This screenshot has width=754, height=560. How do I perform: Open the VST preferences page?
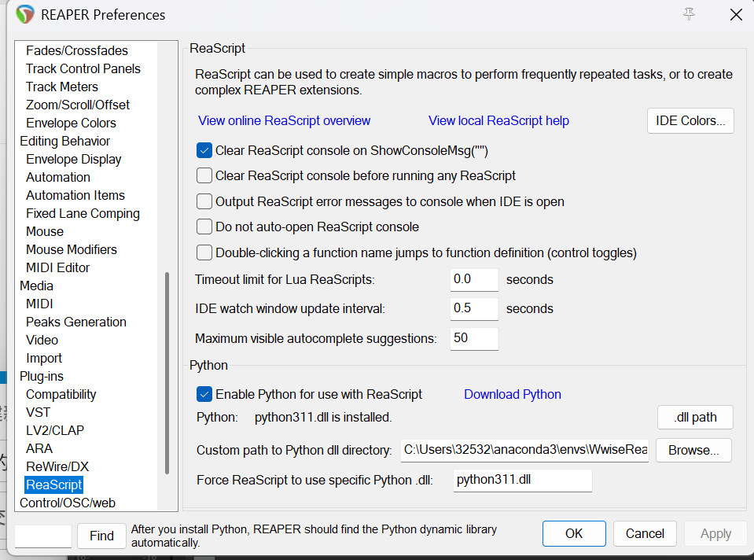point(38,412)
